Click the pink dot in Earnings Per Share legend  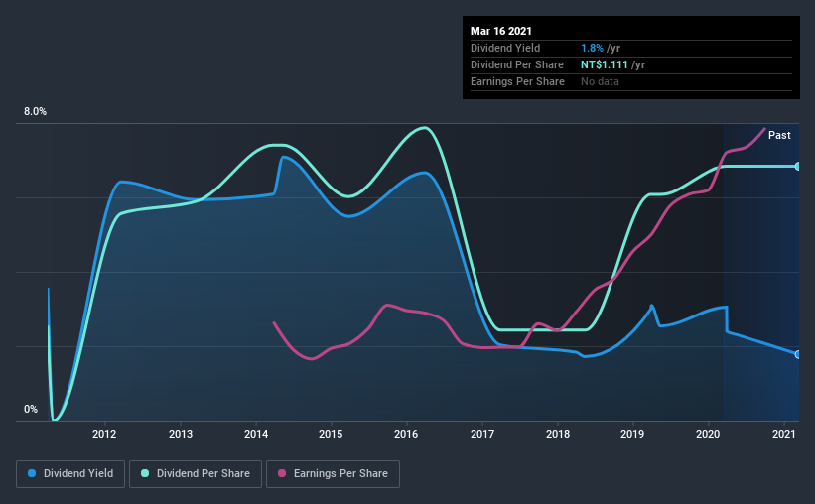click(282, 473)
